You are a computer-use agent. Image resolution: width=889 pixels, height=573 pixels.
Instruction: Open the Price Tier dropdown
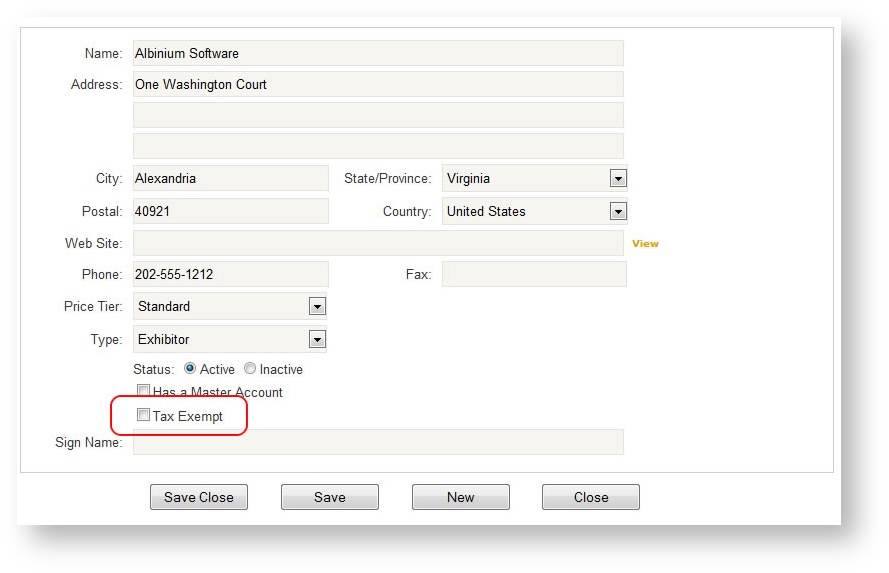pos(317,307)
